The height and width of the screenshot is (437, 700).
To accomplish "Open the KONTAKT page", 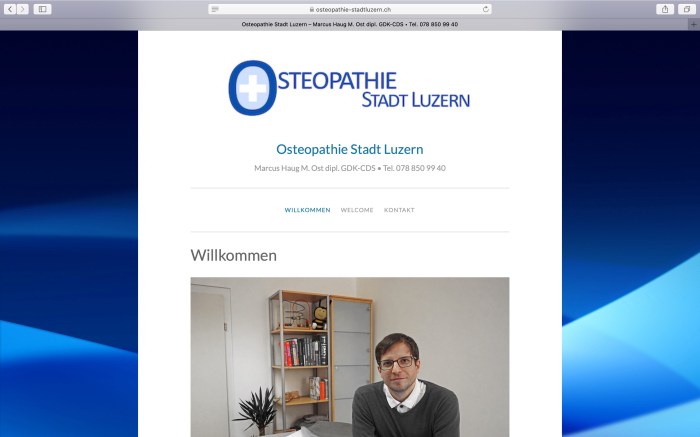I will pos(399,210).
